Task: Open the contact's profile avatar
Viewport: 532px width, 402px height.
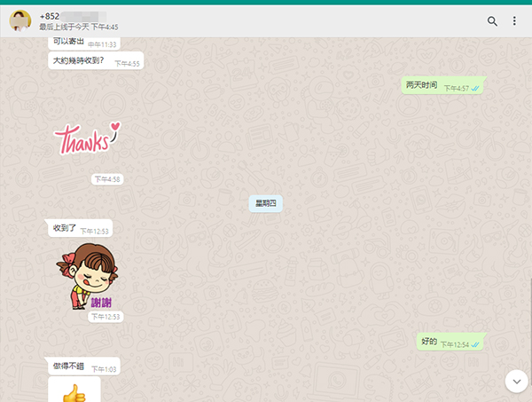Action: click(x=20, y=21)
